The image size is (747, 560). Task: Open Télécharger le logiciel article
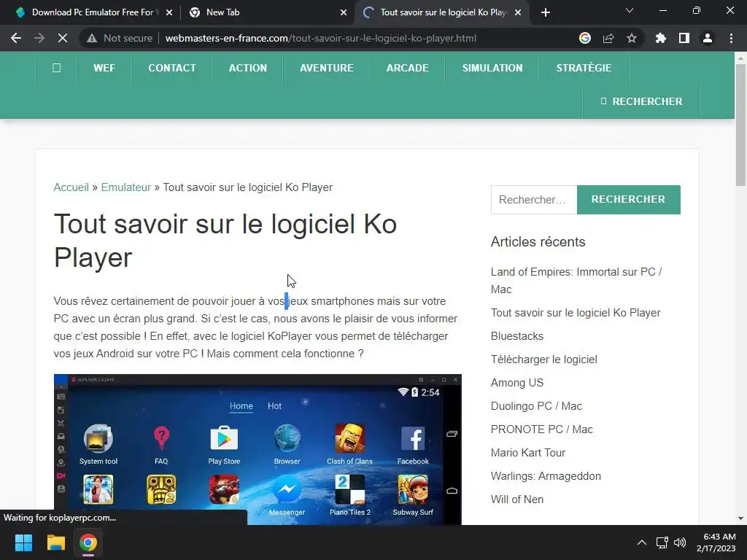click(x=543, y=359)
